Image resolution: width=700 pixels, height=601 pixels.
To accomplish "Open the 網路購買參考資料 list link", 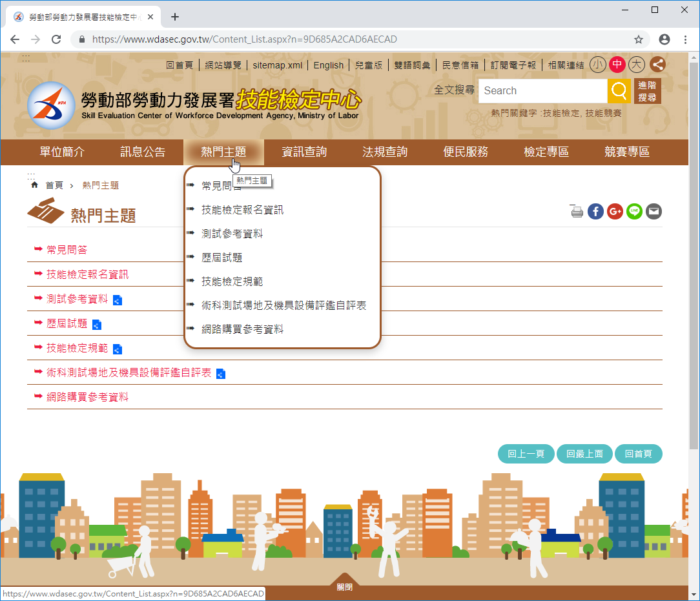I will [87, 397].
